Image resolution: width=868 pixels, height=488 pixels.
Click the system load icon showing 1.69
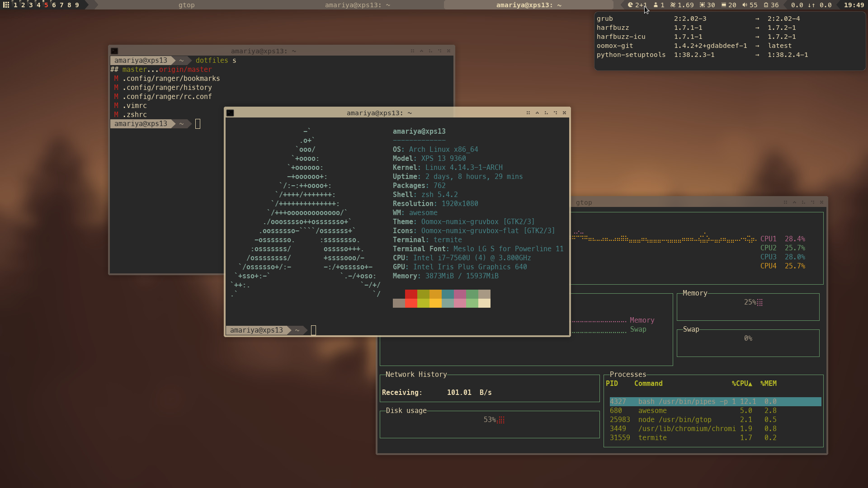click(x=673, y=5)
